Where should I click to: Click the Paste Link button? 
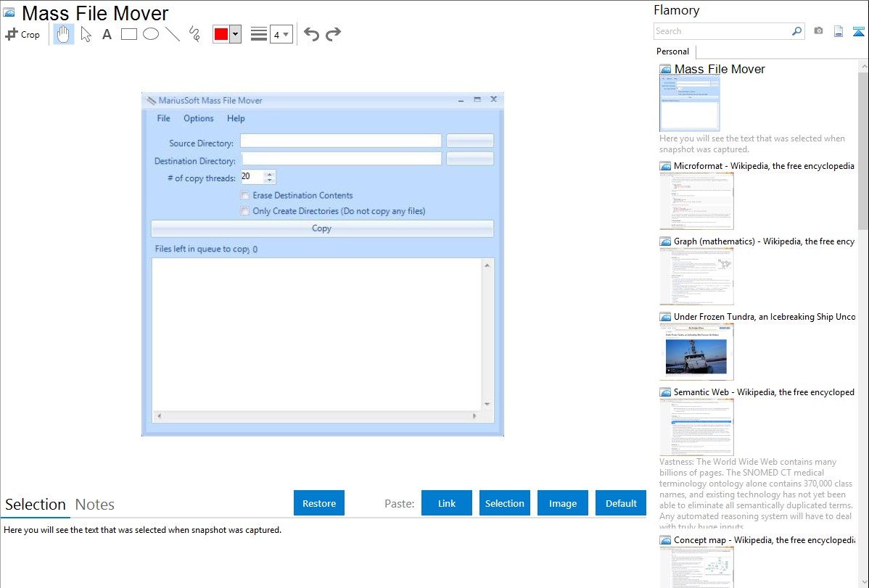click(447, 503)
